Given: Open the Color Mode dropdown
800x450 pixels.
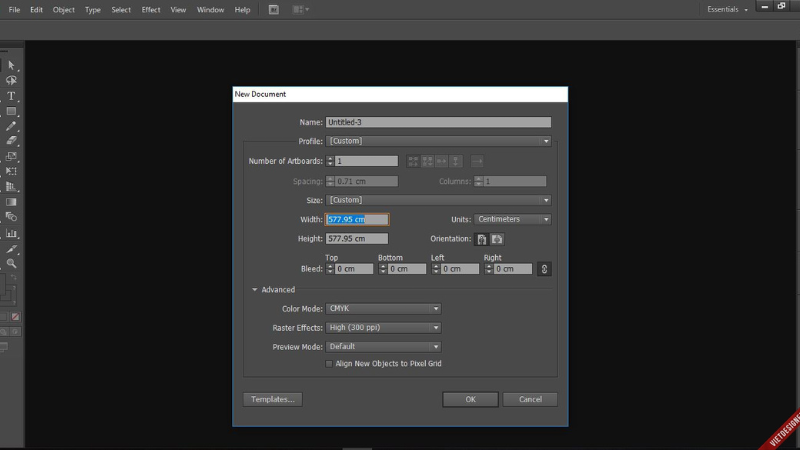Looking at the screenshot, I should click(x=383, y=309).
